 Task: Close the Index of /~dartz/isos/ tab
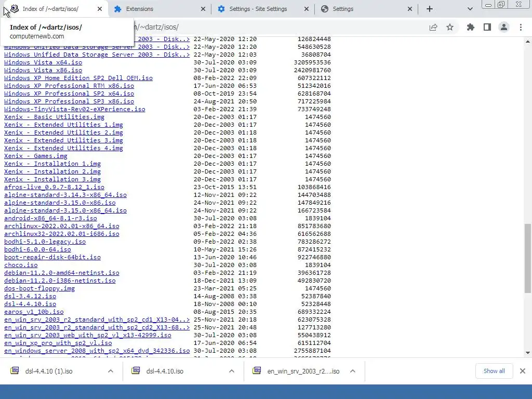100,9
